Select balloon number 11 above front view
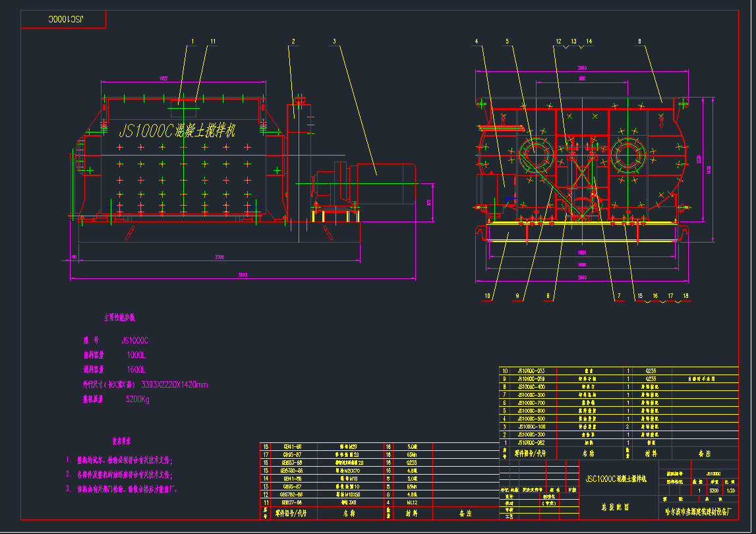The image size is (756, 534). 212,40
